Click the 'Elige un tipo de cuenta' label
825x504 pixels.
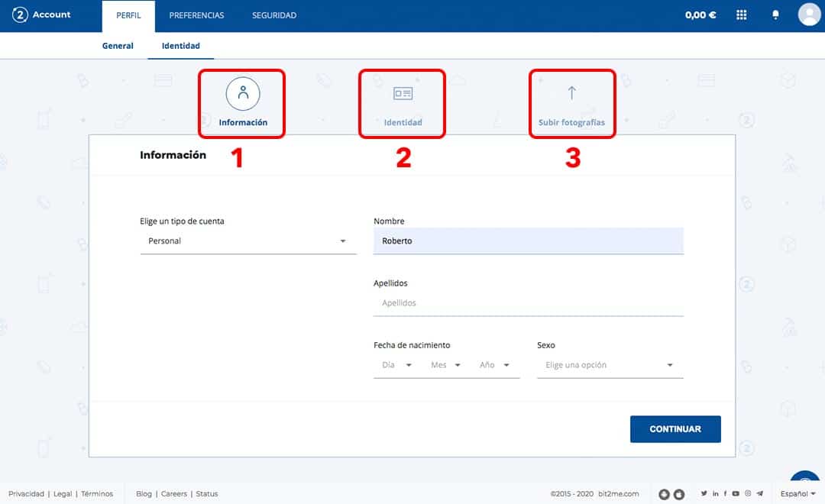point(182,221)
